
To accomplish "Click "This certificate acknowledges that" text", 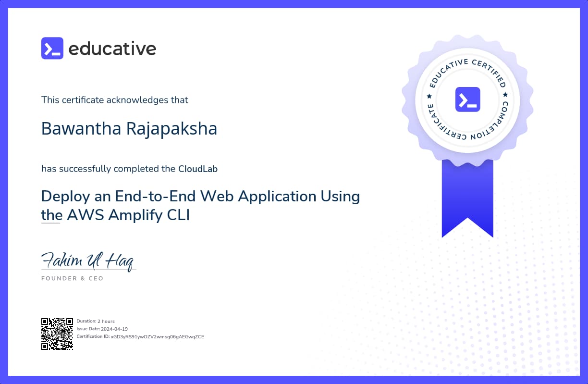I will point(115,100).
